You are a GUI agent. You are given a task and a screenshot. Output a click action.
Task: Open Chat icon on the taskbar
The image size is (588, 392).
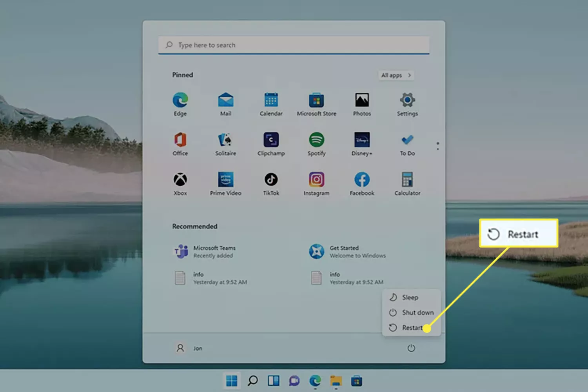pyautogui.click(x=294, y=381)
